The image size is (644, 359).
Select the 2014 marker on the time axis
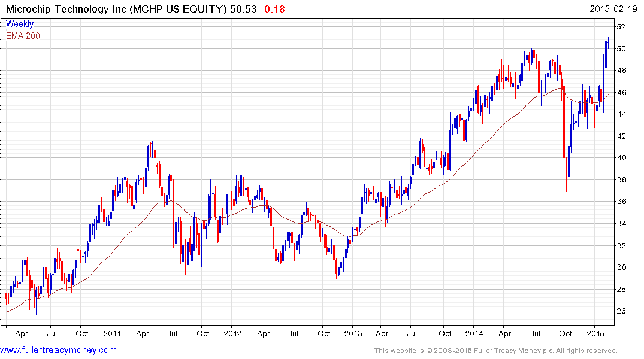pos(474,333)
